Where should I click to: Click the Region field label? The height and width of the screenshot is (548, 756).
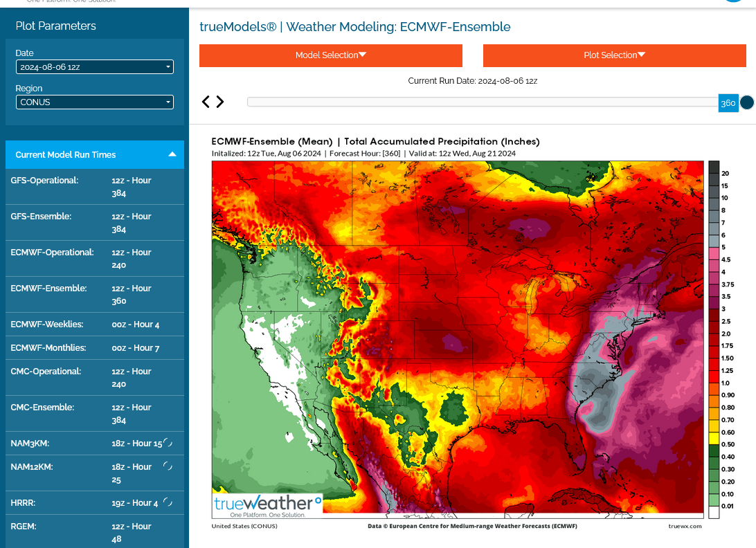pyautogui.click(x=29, y=89)
